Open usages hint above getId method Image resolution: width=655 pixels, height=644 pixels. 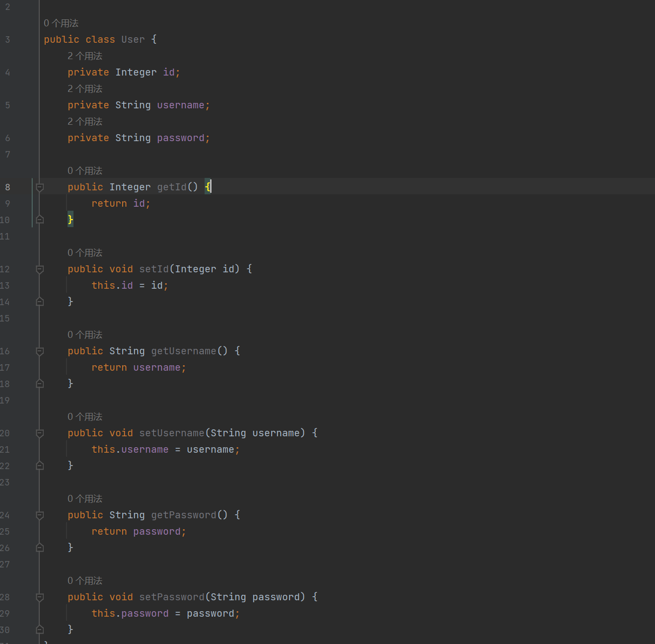point(85,171)
